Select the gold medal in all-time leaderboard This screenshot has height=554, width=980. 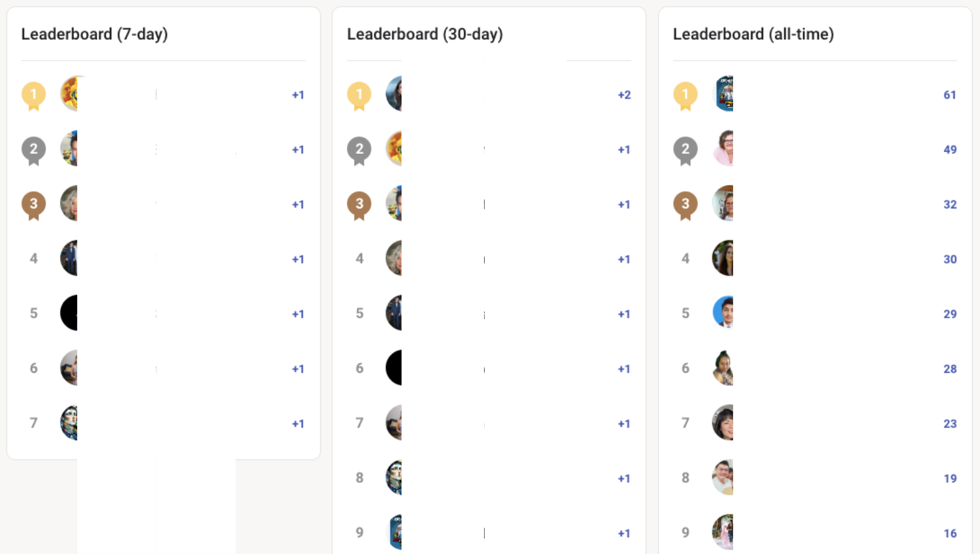[685, 95]
